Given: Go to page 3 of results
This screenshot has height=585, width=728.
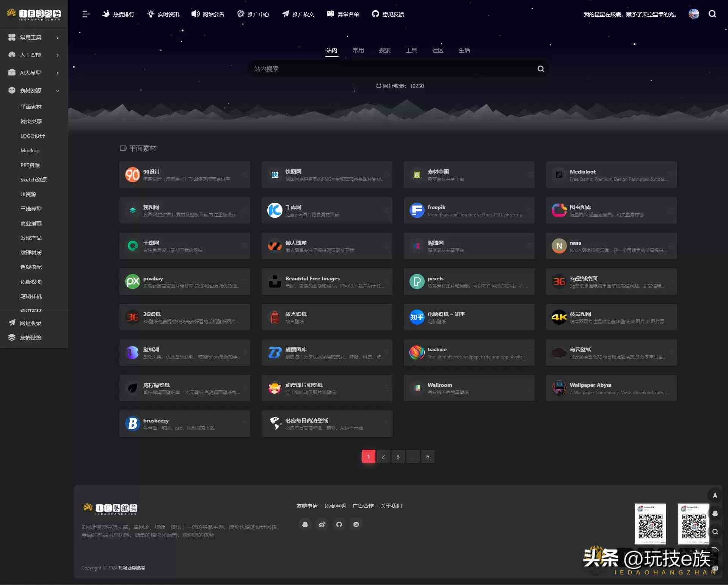Looking at the screenshot, I should pos(398,457).
